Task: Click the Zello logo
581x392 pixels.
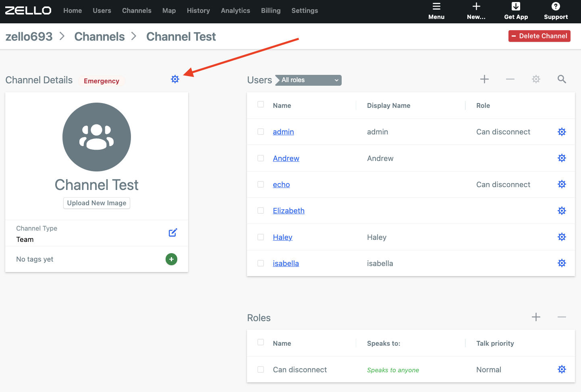Action: pos(28,10)
